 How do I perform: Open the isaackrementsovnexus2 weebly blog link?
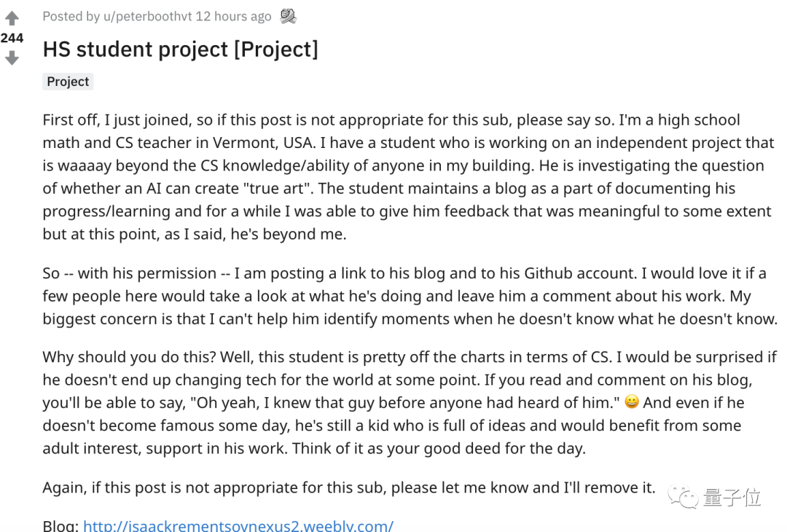(238, 525)
